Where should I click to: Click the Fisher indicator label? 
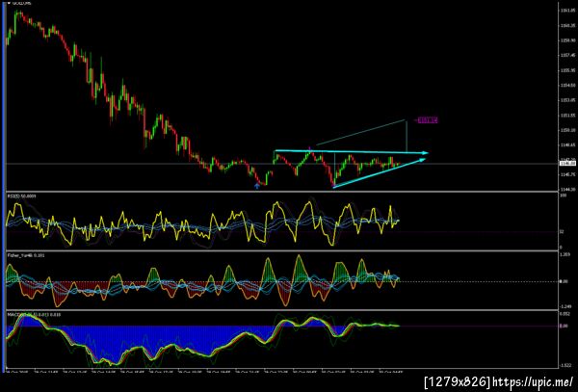click(26, 255)
